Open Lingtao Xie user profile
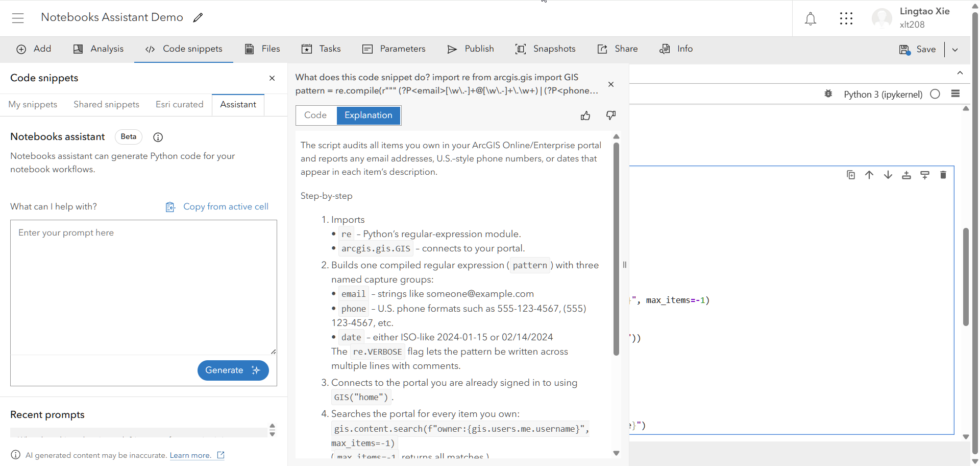The image size is (980, 466). click(x=912, y=18)
